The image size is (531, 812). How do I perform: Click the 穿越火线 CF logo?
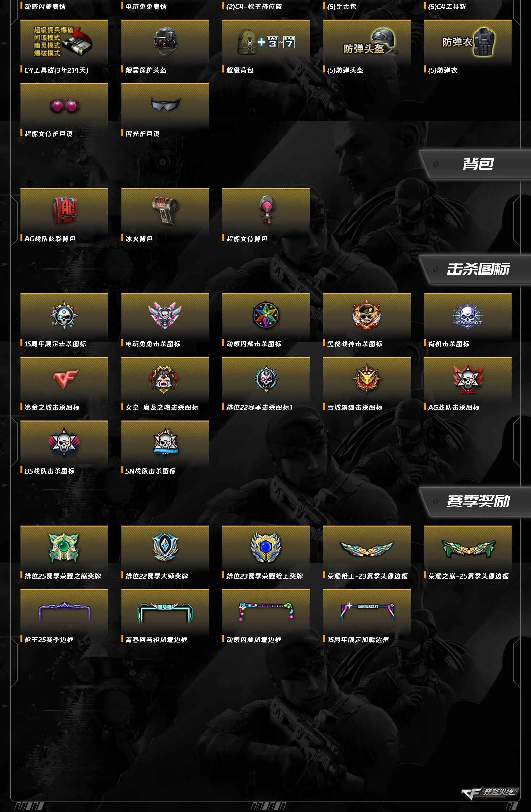click(489, 792)
